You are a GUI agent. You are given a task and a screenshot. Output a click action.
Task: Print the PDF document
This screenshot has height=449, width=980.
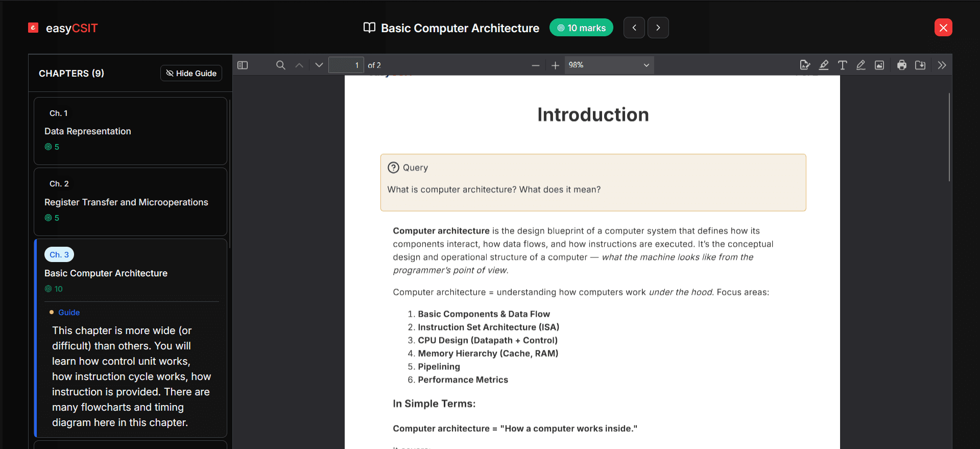click(902, 65)
